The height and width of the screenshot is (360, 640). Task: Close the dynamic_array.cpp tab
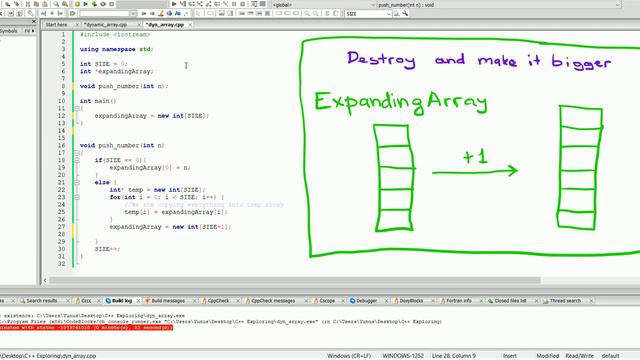pos(139,25)
